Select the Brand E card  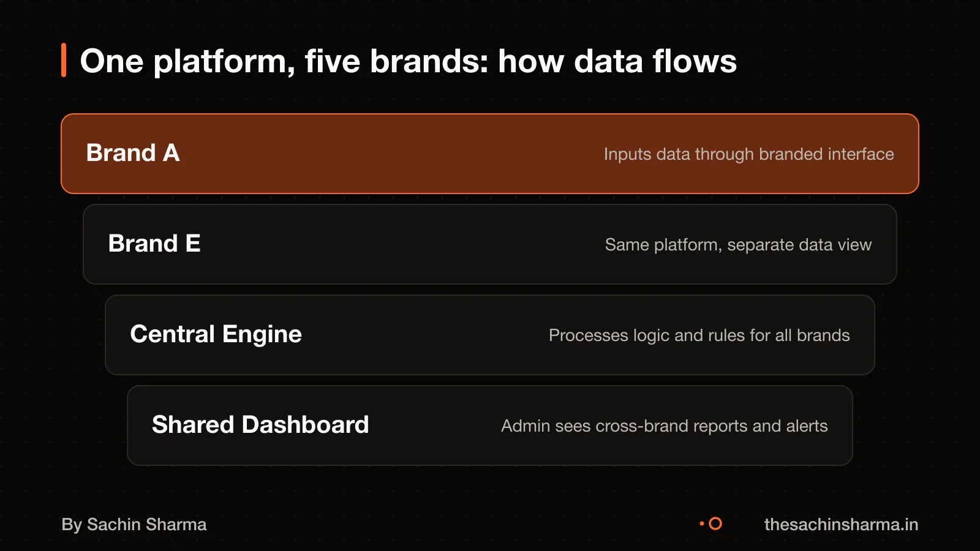(x=490, y=244)
